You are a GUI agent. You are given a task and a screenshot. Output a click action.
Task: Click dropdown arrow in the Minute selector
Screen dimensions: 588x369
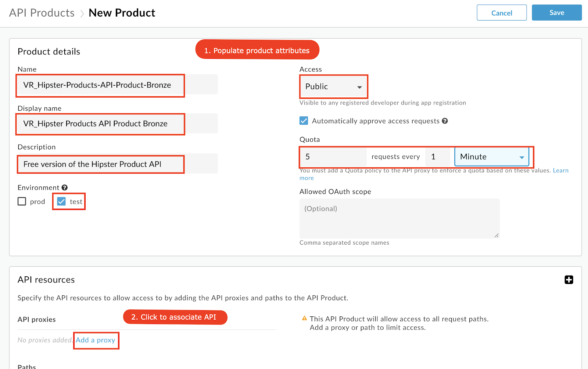click(521, 157)
